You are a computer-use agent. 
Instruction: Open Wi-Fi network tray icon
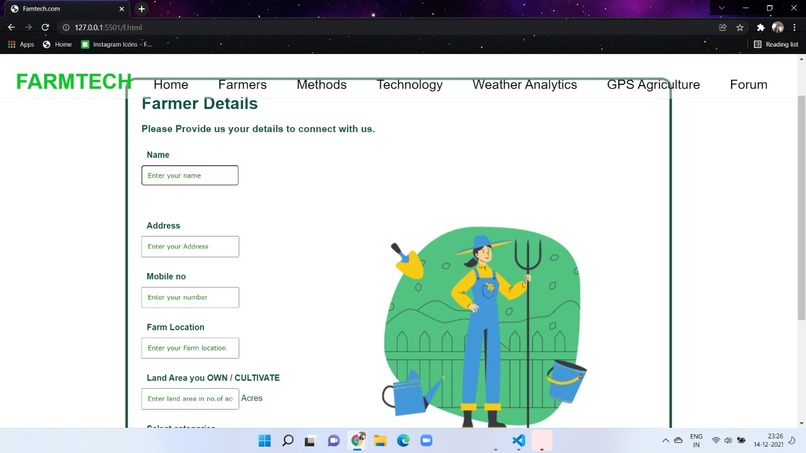(x=716, y=441)
